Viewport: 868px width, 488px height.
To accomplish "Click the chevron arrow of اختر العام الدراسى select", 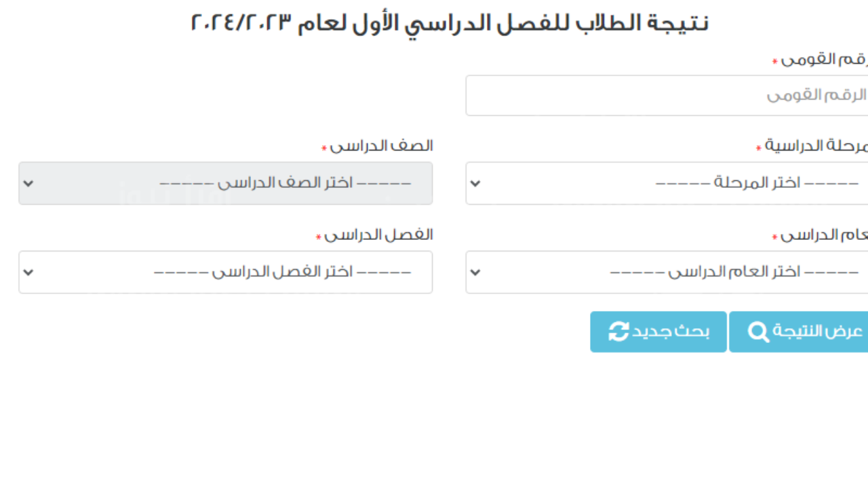I will pyautogui.click(x=475, y=272).
